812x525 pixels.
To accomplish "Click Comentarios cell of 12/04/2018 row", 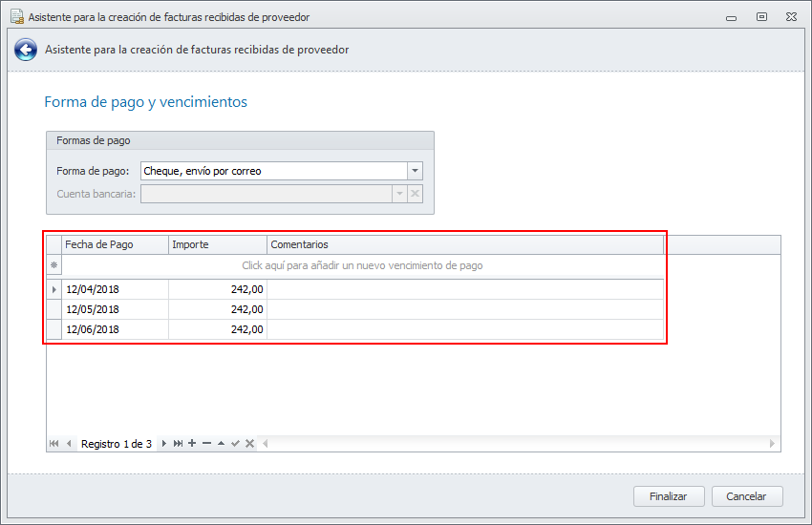I will tap(465, 289).
